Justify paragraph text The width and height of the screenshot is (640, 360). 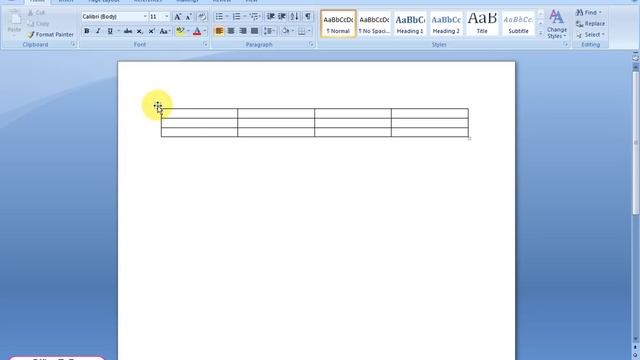254,31
